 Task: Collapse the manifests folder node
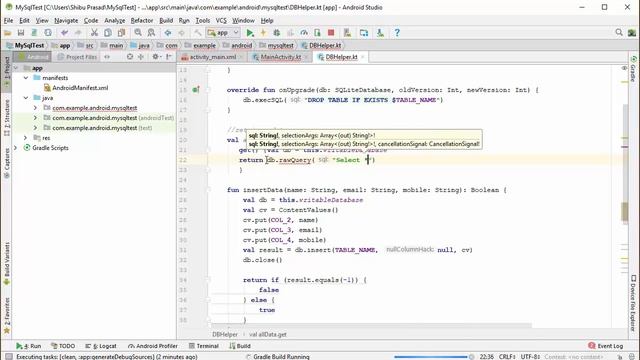pyautogui.click(x=26, y=78)
